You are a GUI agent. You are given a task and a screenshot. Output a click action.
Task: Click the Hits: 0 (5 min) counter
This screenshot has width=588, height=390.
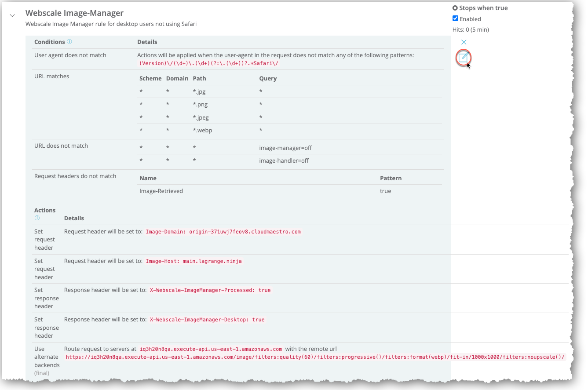tap(471, 30)
